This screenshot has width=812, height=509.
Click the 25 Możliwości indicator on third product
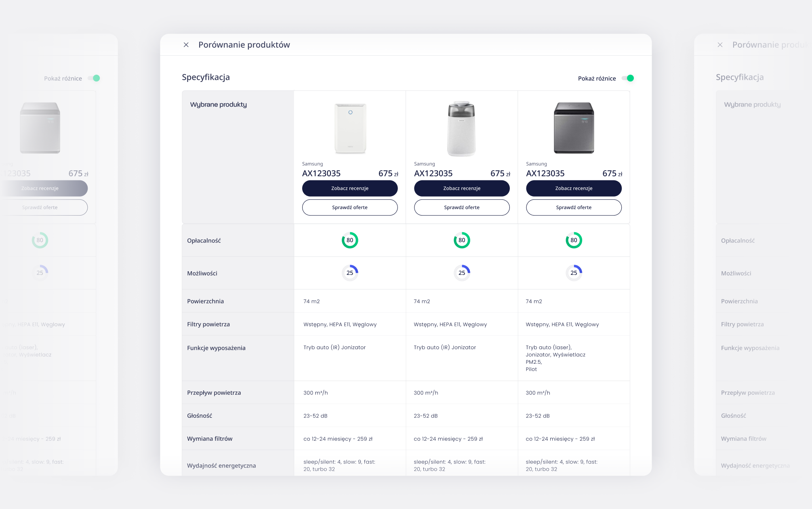pos(574,273)
